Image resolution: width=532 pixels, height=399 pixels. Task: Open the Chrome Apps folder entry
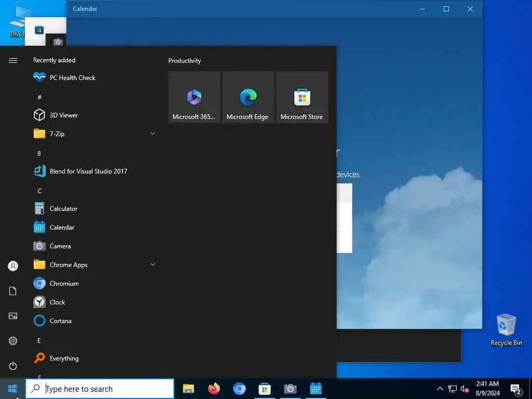click(94, 264)
